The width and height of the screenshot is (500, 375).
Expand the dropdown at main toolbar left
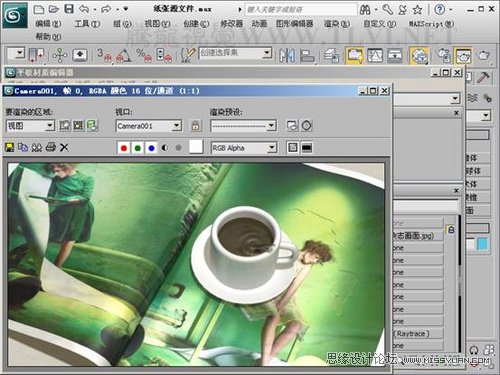20,53
